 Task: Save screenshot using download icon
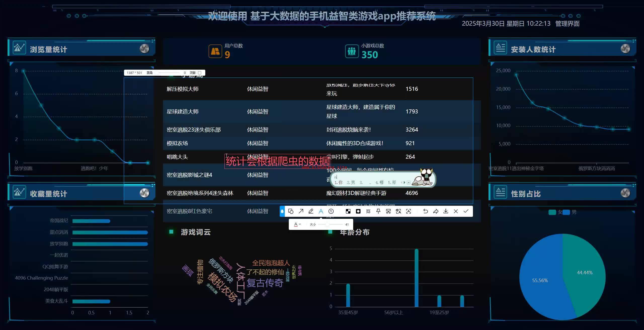tap(446, 211)
